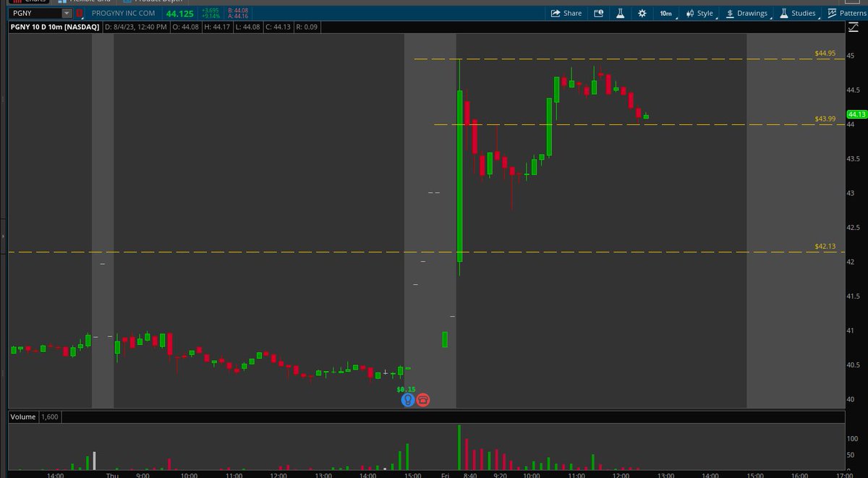Select the $43.99 price level line label
This screenshot has width=868, height=478.
[825, 119]
